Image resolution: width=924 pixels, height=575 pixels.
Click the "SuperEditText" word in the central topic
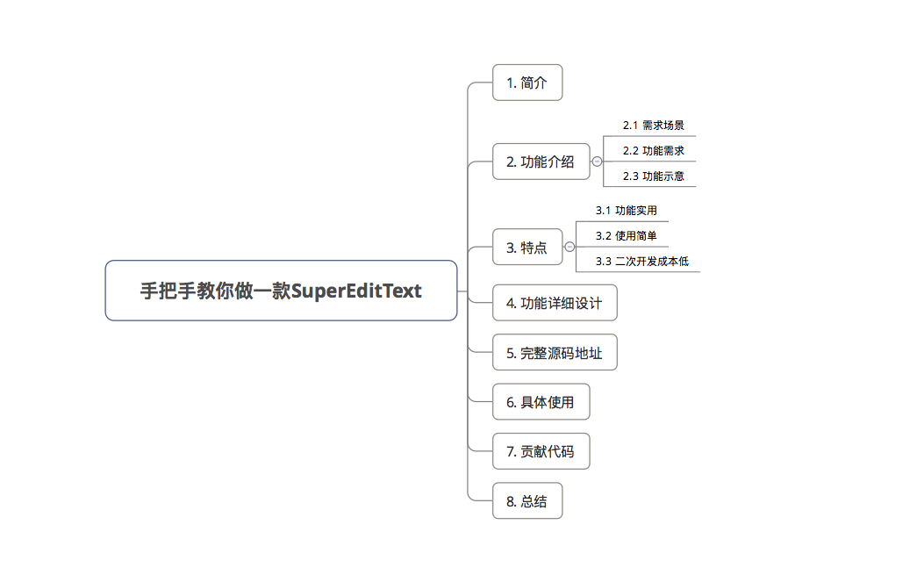tap(356, 291)
